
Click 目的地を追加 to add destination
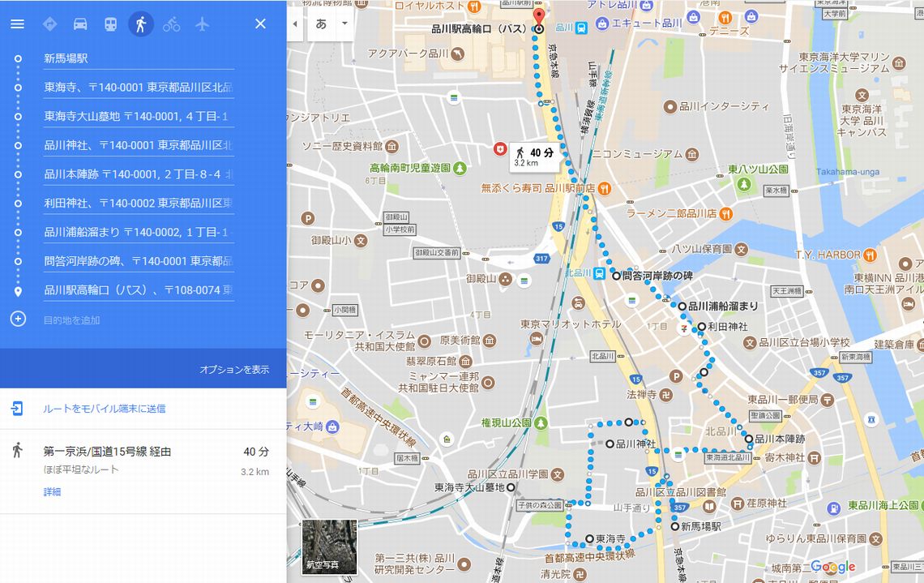(72, 320)
